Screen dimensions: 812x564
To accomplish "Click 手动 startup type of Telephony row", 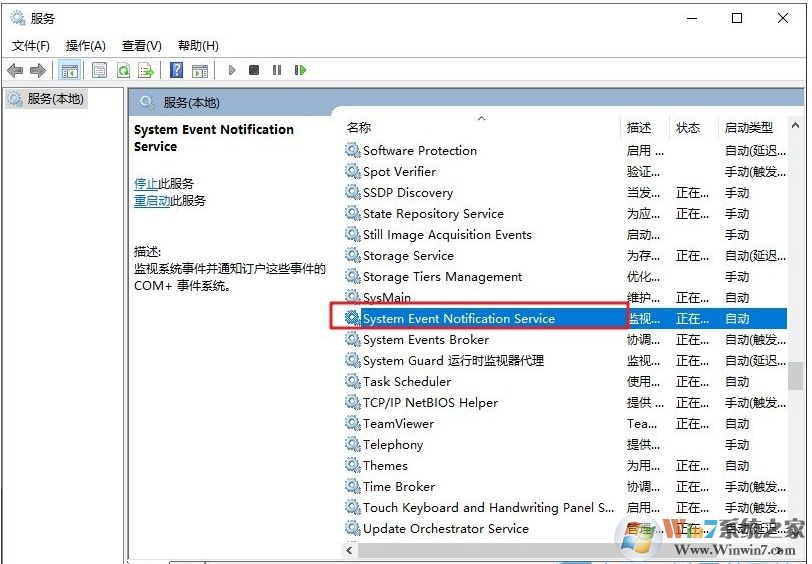I will coord(737,444).
